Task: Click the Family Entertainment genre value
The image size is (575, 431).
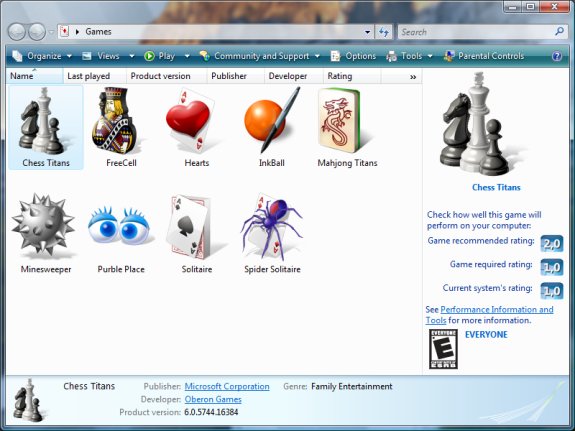Action: [352, 386]
